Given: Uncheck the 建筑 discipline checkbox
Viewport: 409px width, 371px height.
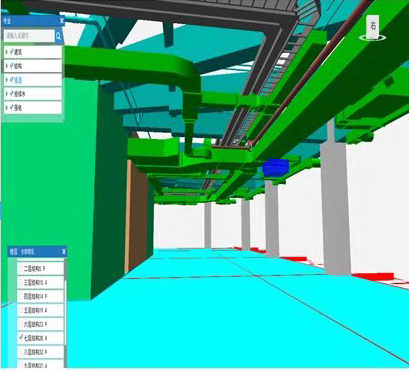Looking at the screenshot, I should [12, 52].
